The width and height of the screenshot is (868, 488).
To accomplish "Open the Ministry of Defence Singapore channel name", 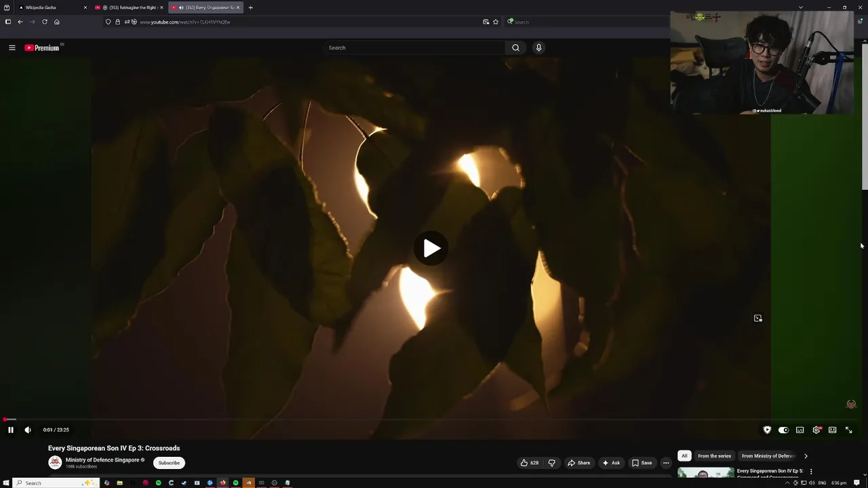I will (x=102, y=460).
